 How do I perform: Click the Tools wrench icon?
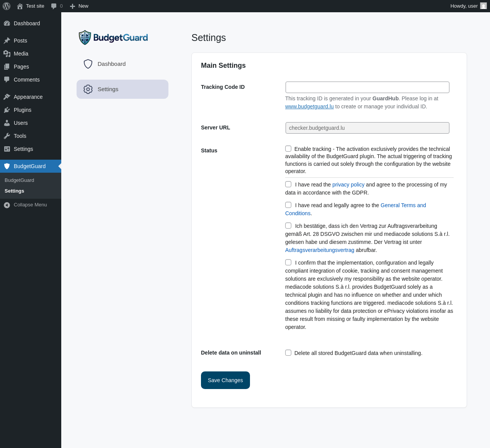click(7, 136)
